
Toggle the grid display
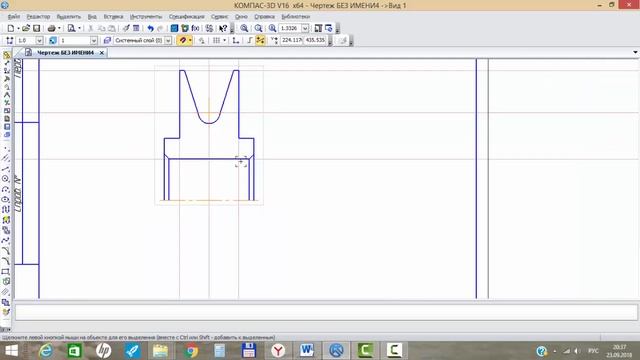tap(216, 40)
